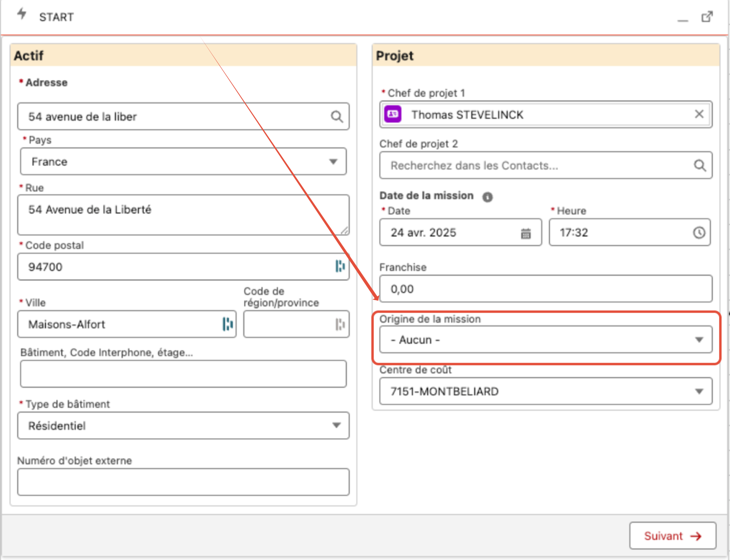Image resolution: width=730 pixels, height=560 pixels.
Task: Click the map icon in Code postal field
Action: (340, 266)
